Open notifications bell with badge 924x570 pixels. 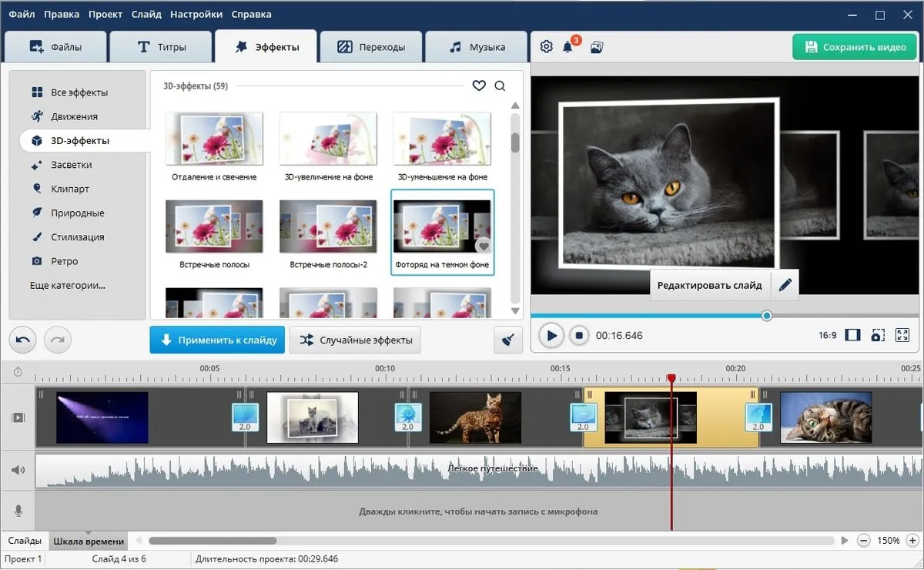(569, 46)
